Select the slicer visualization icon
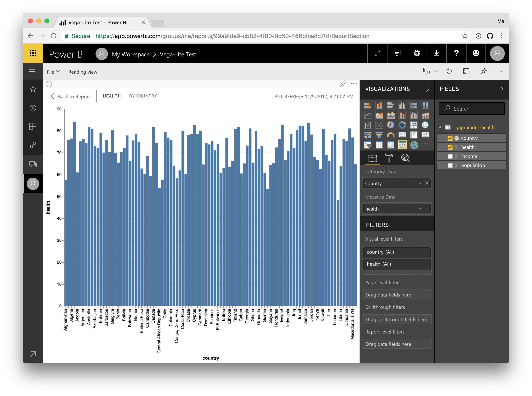This screenshot has width=532, height=396. click(367, 145)
